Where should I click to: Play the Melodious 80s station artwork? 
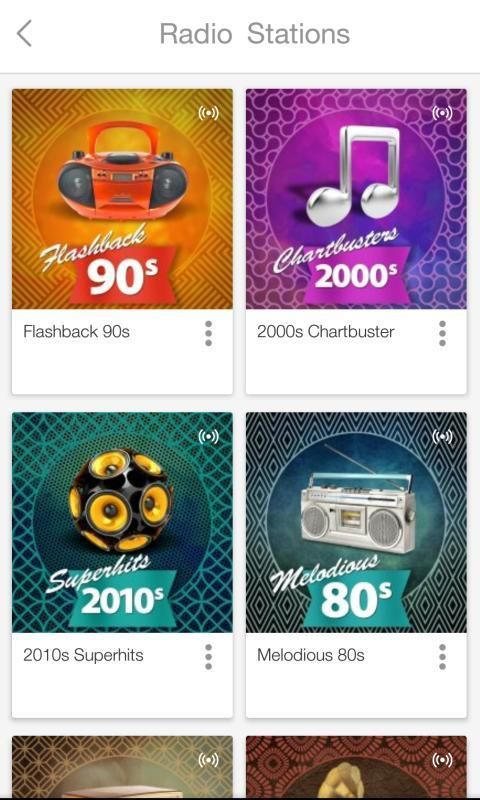click(356, 522)
